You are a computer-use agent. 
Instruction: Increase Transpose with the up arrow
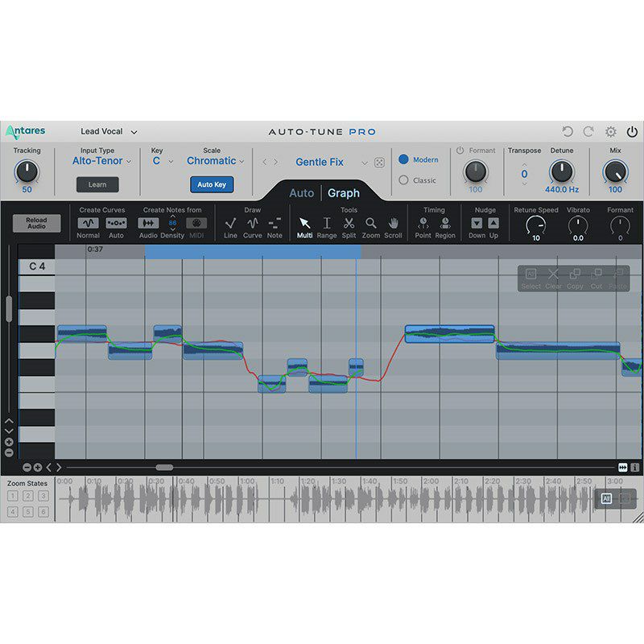525,165
